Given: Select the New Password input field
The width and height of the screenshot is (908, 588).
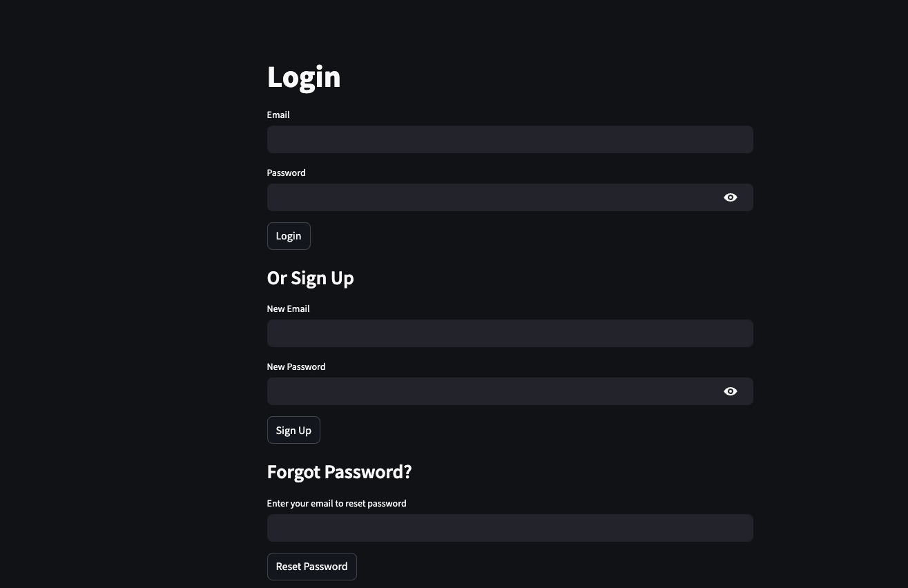Looking at the screenshot, I should (x=492, y=391).
